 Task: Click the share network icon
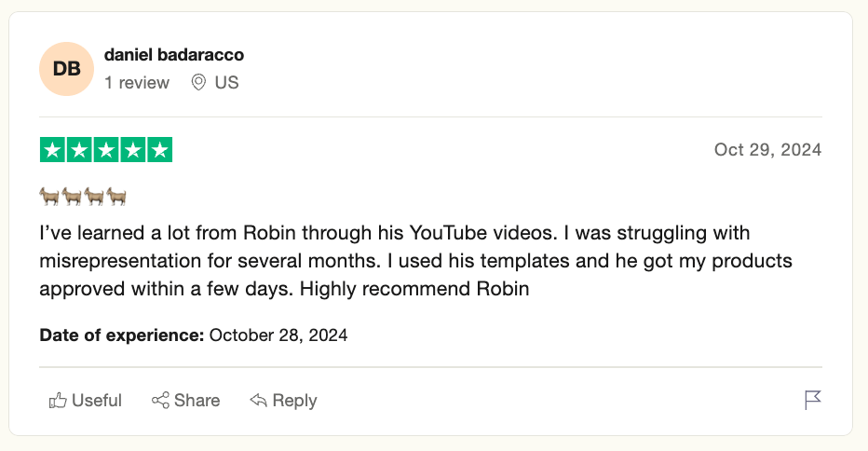click(x=160, y=401)
